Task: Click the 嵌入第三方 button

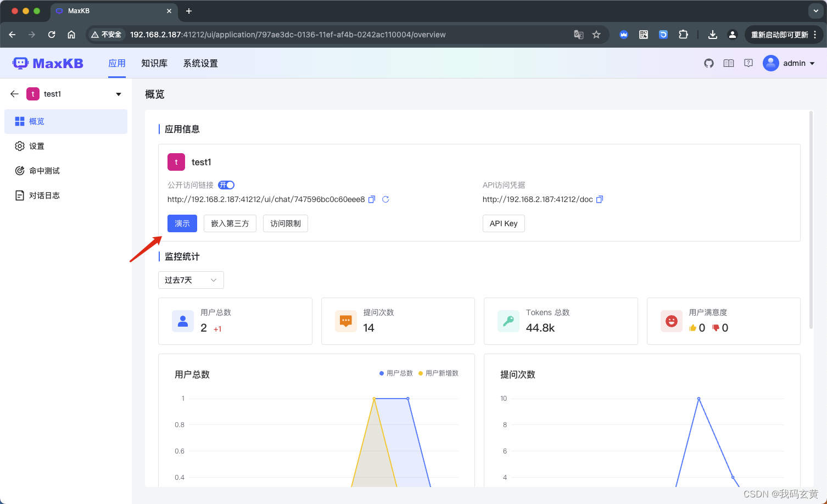Action: coord(230,223)
